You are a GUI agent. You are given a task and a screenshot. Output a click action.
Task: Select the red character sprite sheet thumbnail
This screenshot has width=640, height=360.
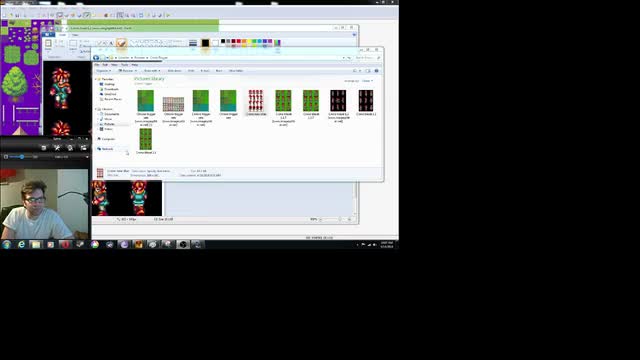[256, 100]
